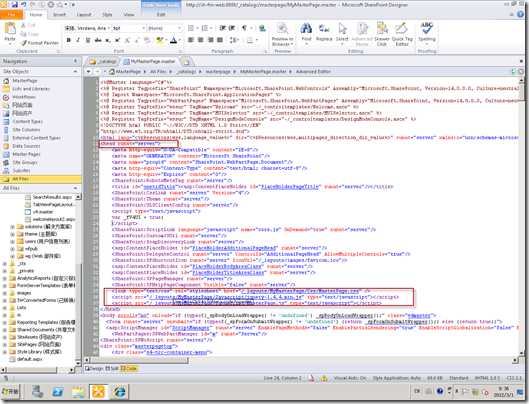529x404 pixels.
Task: Collapse the Site Objects section
Action: tap(75, 72)
